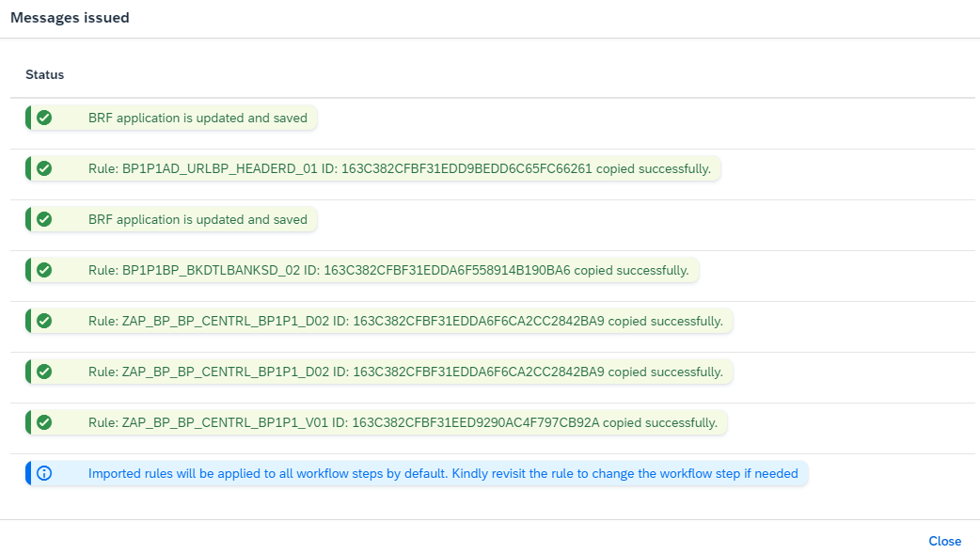Click success icon of second BRF application message

point(44,220)
